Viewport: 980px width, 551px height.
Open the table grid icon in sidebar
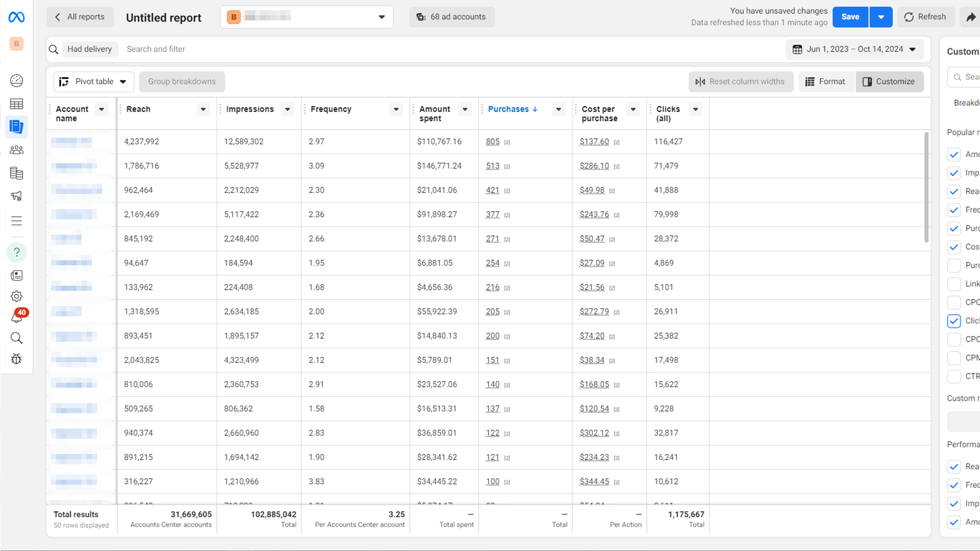[x=16, y=104]
